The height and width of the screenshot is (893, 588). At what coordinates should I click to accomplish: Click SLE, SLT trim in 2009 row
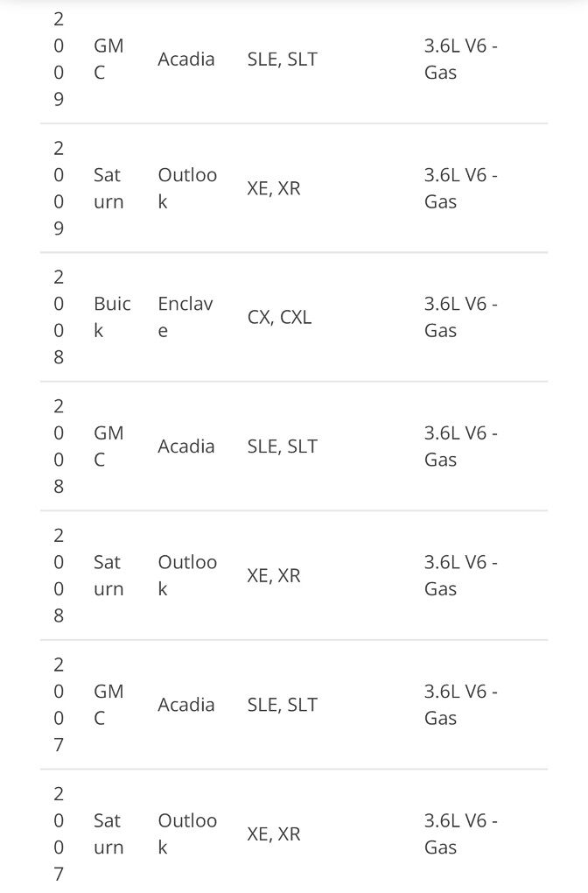pos(282,59)
